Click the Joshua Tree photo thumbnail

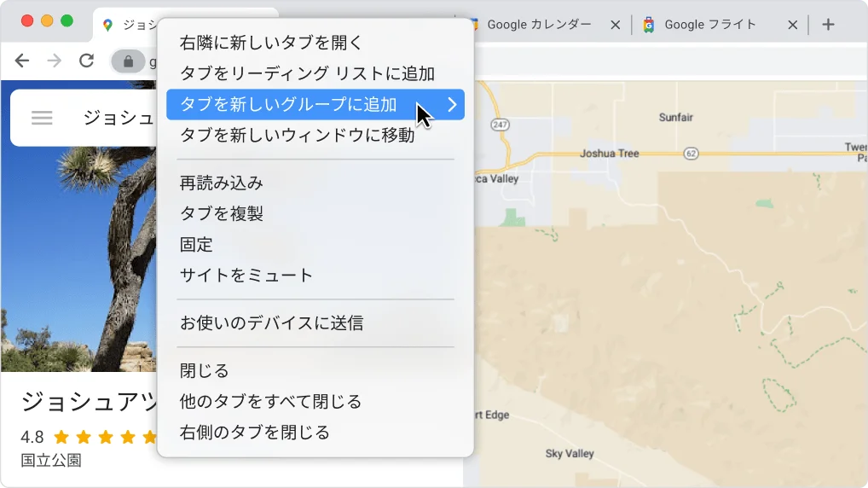pyautogui.click(x=78, y=259)
